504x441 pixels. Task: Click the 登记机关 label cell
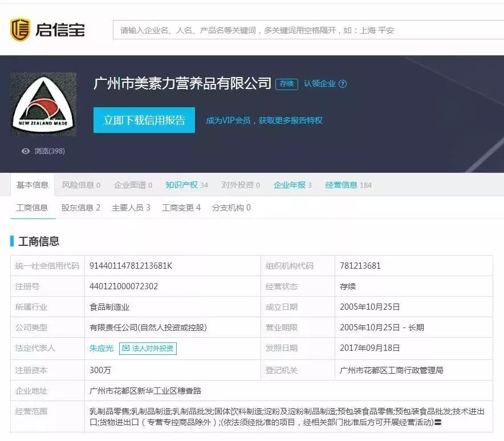298,370
